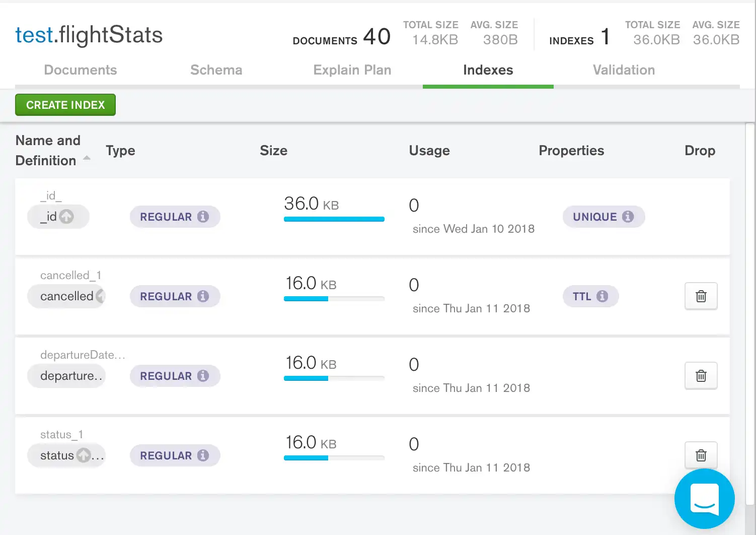Image resolution: width=756 pixels, height=535 pixels.
Task: Select the departure field pill in departureDate index
Action: pos(66,376)
